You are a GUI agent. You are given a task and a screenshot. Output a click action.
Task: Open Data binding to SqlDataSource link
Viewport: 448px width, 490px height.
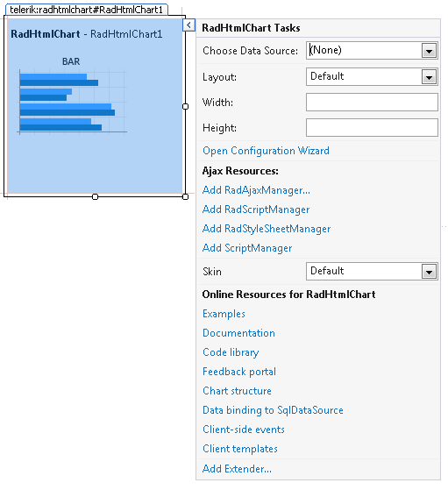pos(273,410)
